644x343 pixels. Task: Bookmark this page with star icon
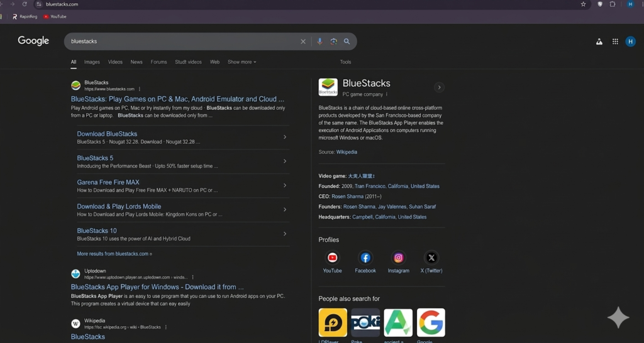click(x=583, y=4)
